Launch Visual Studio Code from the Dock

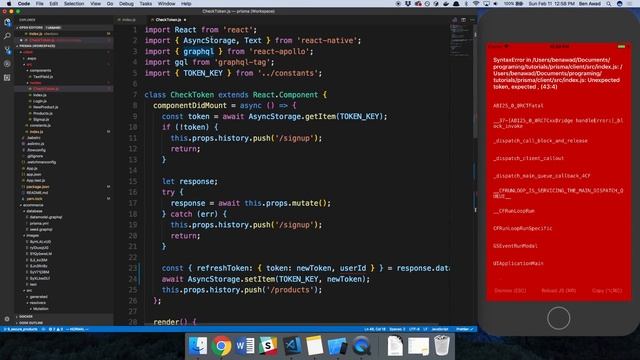click(292, 346)
